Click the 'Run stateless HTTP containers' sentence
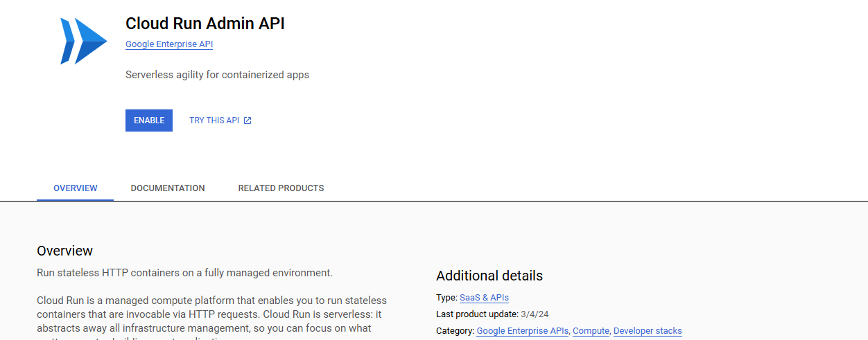 [184, 273]
